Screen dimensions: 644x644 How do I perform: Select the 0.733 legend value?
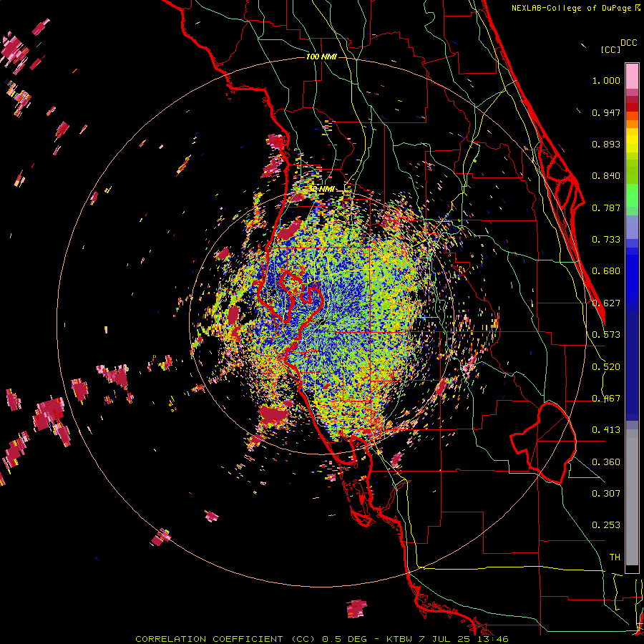(606, 240)
